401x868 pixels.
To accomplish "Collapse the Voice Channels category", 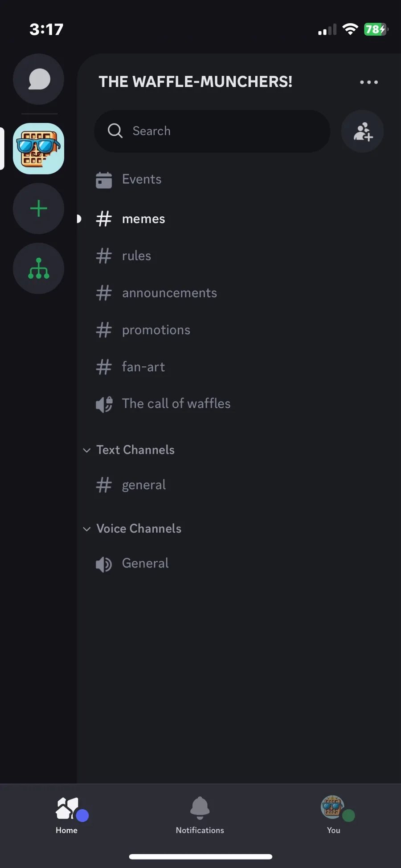I will coord(139,529).
